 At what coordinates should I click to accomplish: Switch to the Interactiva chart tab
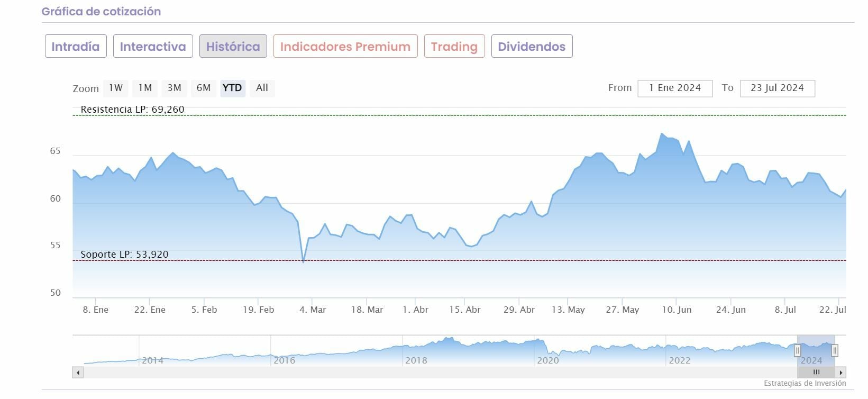tap(153, 47)
